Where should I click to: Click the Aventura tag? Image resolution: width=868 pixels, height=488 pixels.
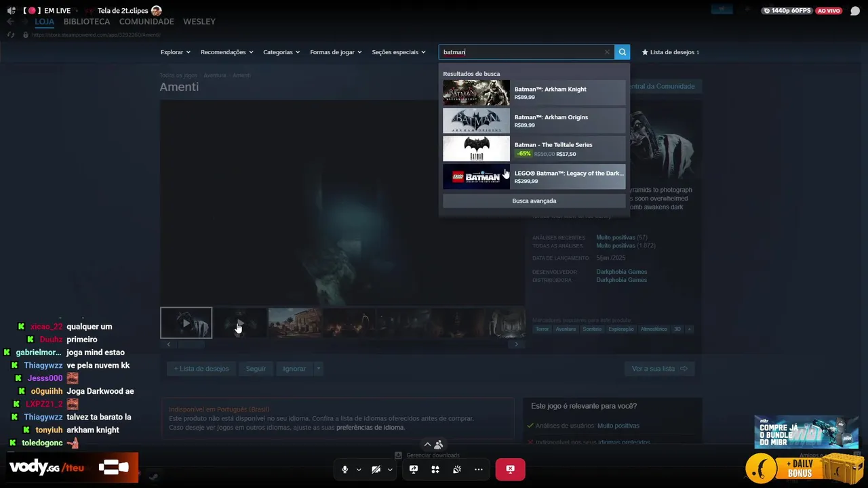coord(566,329)
